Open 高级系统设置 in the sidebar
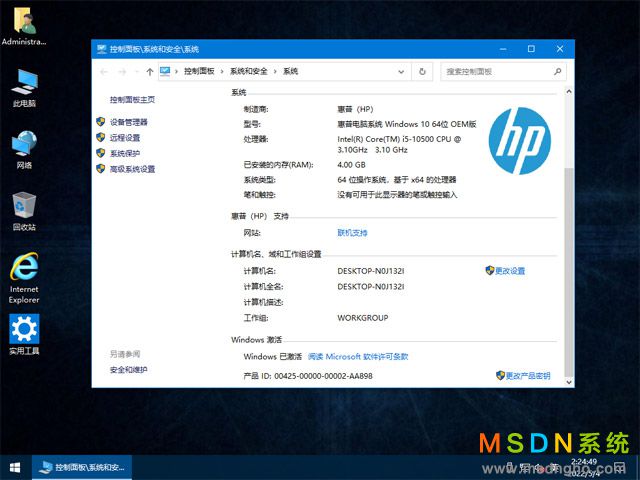This screenshot has width=640, height=480. (x=132, y=169)
